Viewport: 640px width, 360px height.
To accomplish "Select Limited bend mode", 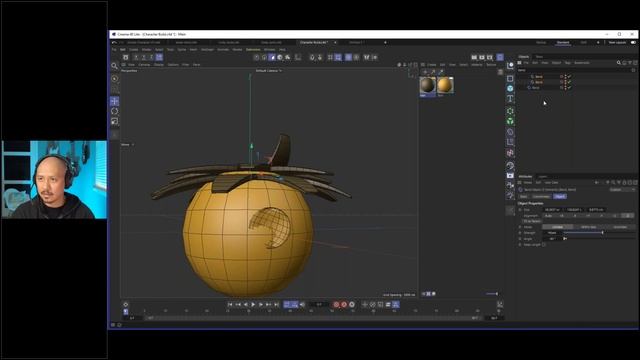I will pyautogui.click(x=557, y=227).
